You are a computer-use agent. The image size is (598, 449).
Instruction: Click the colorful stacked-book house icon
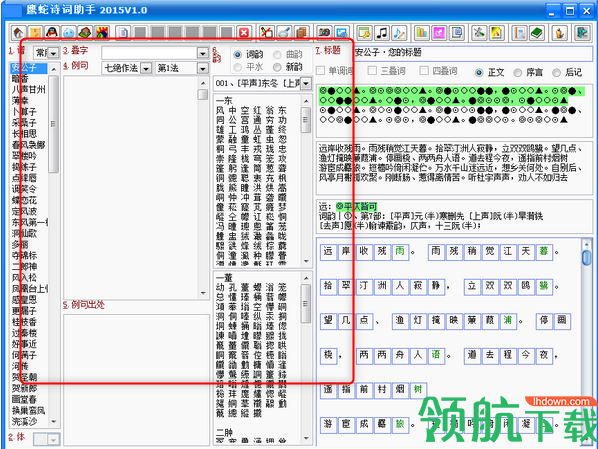click(x=85, y=32)
